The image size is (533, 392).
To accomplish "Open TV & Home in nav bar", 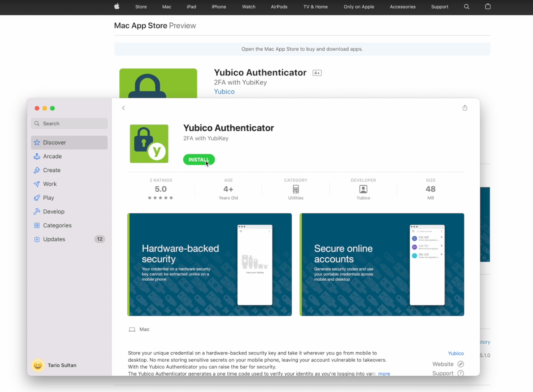I will [x=316, y=7].
